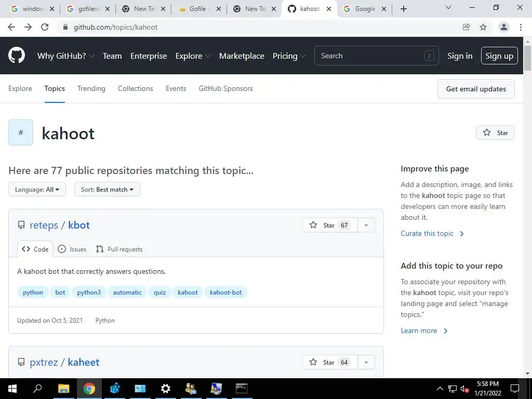Click the share page icon in address bar
This screenshot has height=399, width=532.
tap(467, 27)
